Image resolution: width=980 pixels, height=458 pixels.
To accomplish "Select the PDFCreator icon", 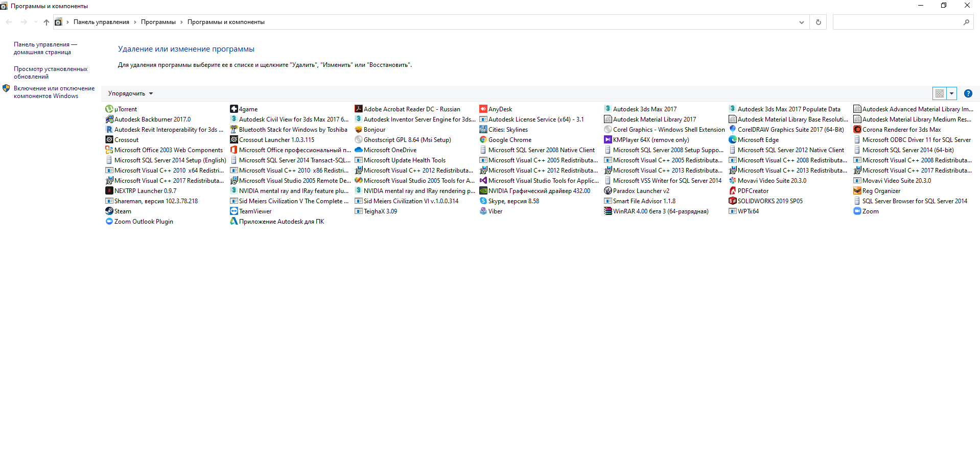I will coord(732,190).
